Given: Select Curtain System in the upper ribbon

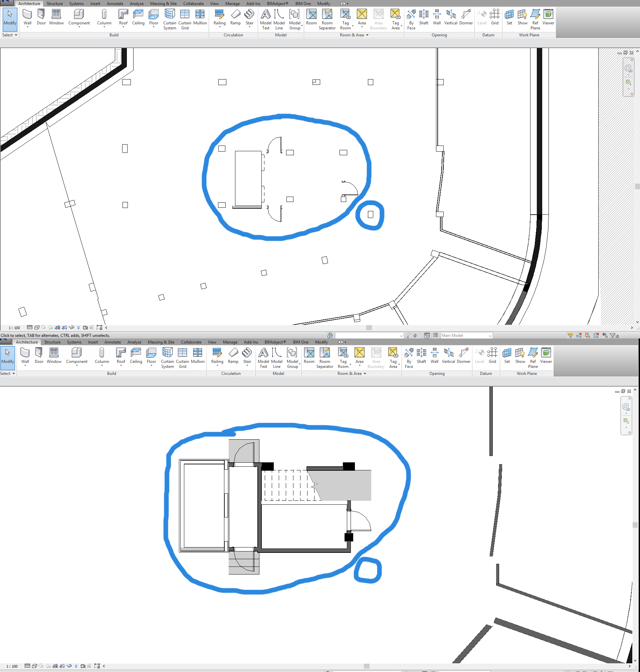Looking at the screenshot, I should (170, 19).
